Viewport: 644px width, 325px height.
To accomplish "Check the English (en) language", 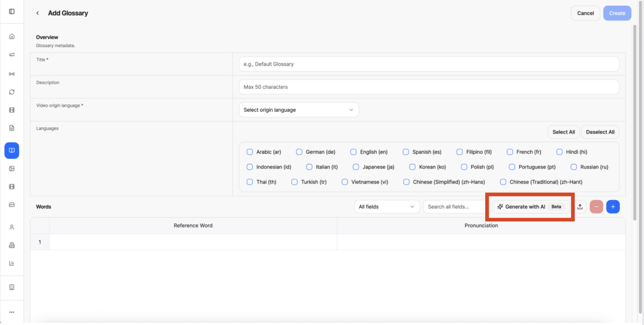I will click(353, 152).
